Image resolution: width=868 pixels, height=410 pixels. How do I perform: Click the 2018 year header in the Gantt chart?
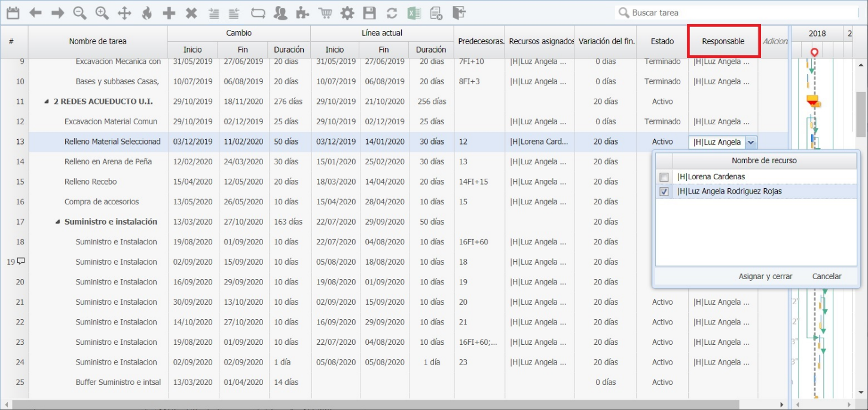(817, 33)
